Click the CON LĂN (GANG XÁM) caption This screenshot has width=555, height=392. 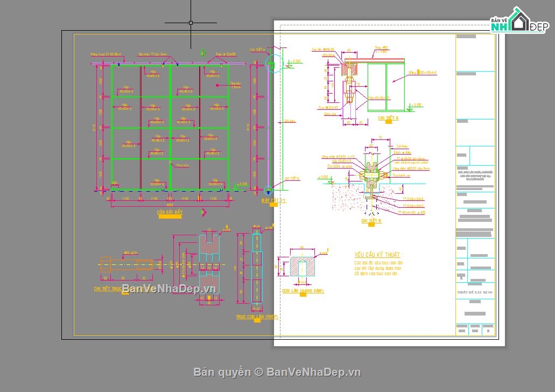(x=303, y=291)
